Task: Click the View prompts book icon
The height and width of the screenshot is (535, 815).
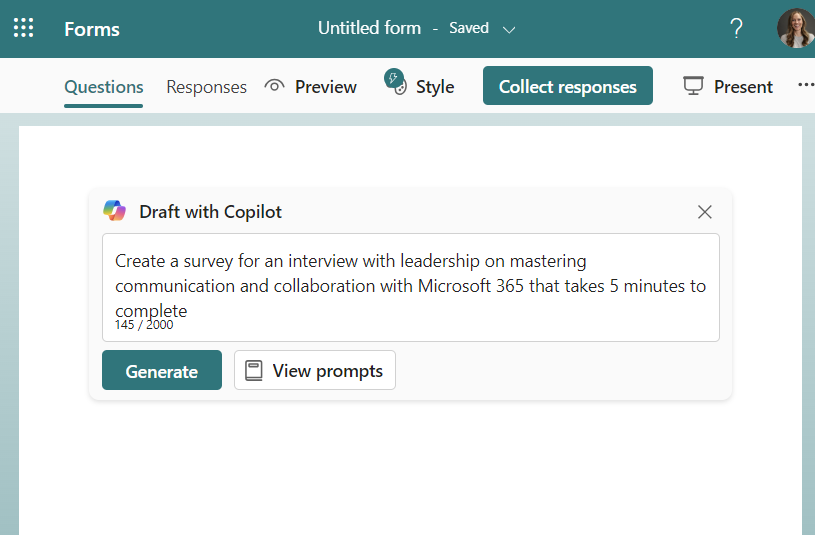Action: (254, 371)
